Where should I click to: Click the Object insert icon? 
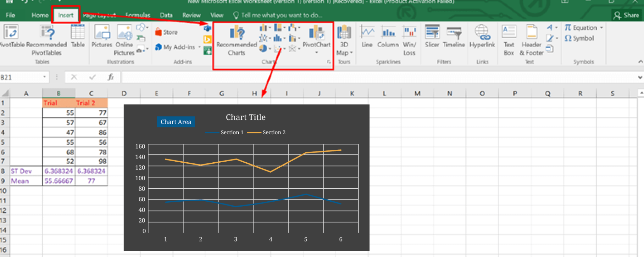click(x=550, y=49)
